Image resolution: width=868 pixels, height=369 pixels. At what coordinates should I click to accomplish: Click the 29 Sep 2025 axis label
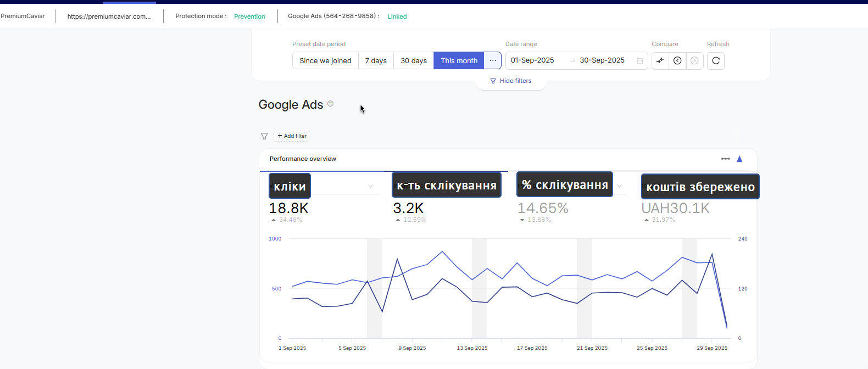[712, 348]
